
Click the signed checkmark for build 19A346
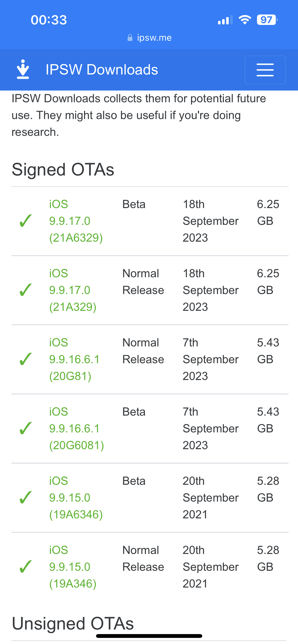26,567
